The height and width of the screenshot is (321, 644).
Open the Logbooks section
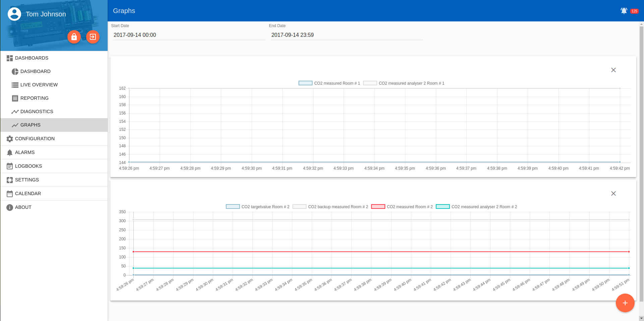coord(28,166)
